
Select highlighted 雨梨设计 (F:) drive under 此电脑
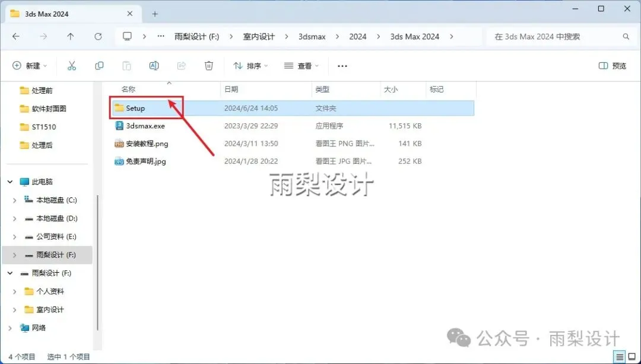click(47, 255)
